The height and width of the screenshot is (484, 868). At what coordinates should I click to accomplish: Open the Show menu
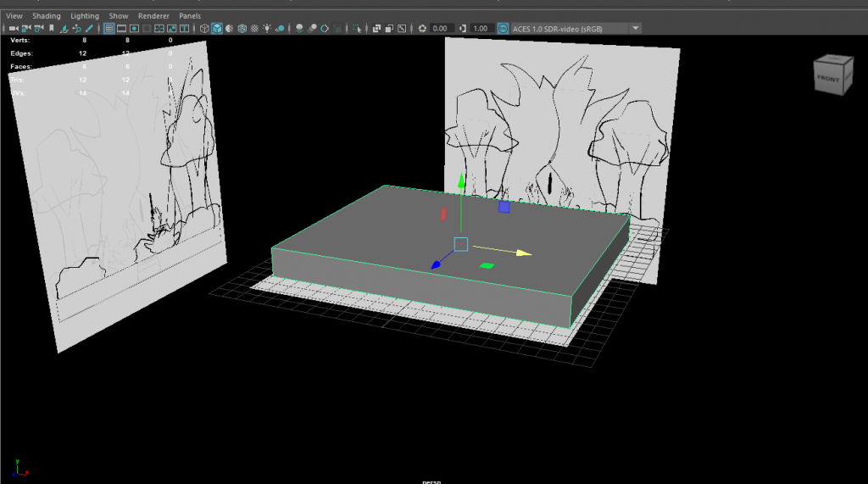click(x=119, y=16)
